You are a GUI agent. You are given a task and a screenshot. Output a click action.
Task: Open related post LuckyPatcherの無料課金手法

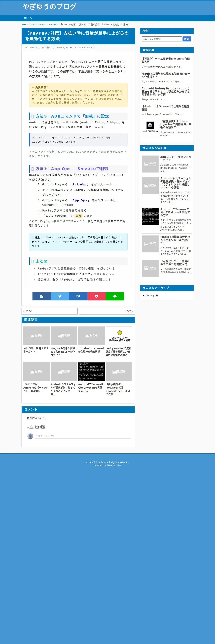[118, 352]
